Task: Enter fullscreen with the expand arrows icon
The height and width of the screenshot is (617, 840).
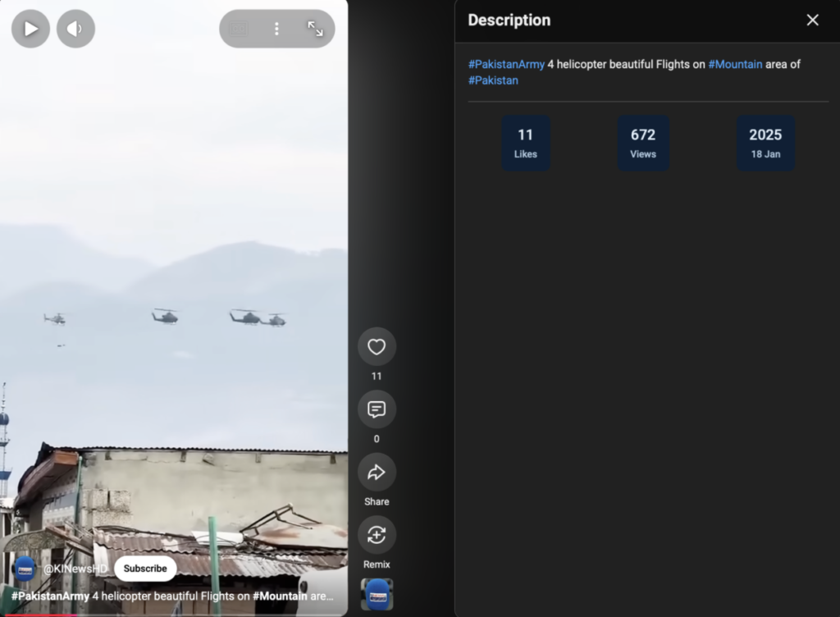Action: [315, 29]
